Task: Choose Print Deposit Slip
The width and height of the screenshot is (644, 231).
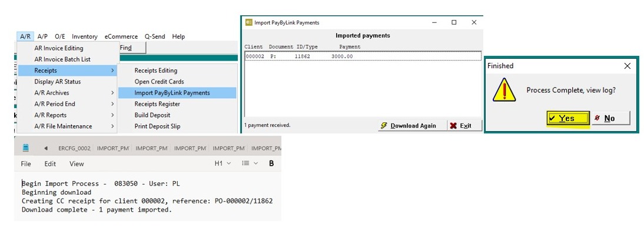Action: (x=177, y=126)
